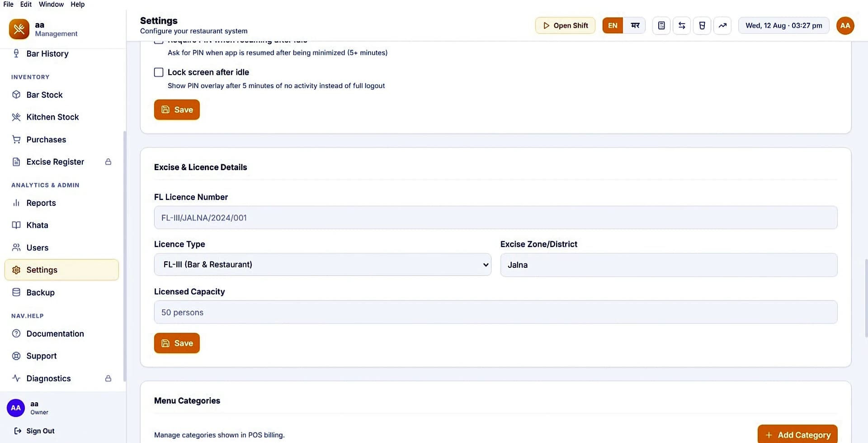Focus the FL Licence Number field
The image size is (868, 443).
pyautogui.click(x=495, y=218)
